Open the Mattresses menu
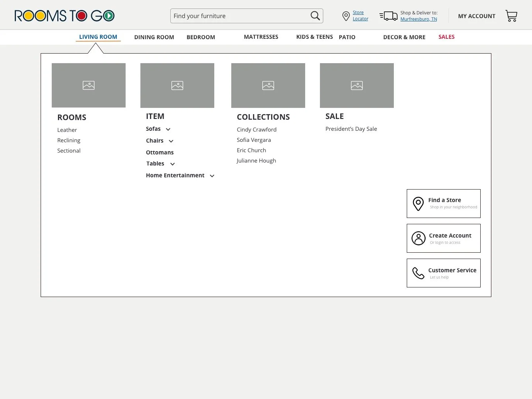 point(261,37)
